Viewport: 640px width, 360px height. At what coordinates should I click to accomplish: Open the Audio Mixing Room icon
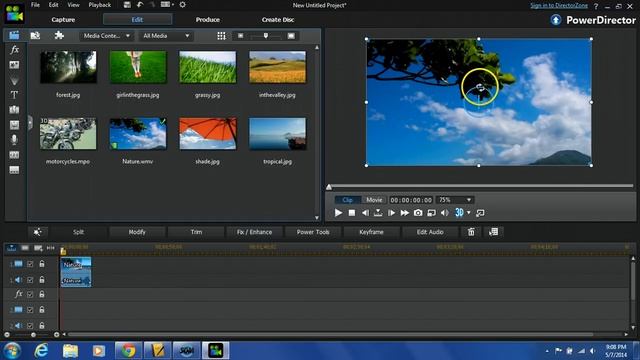coord(14,125)
